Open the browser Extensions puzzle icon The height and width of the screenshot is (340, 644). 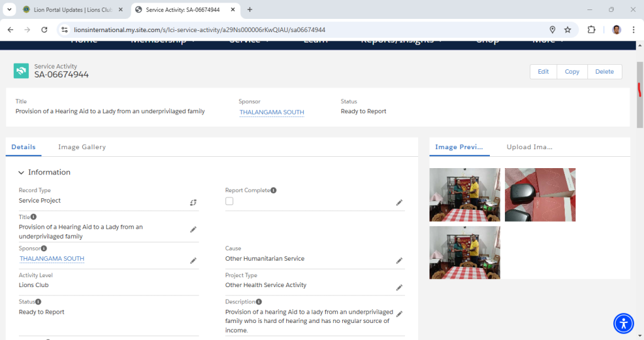(x=591, y=30)
